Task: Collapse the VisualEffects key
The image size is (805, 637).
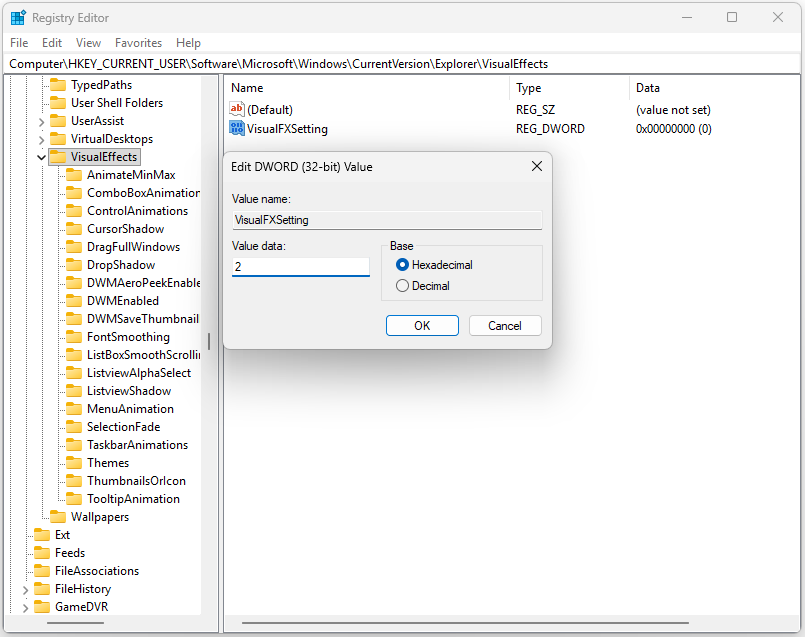Action: pos(42,158)
